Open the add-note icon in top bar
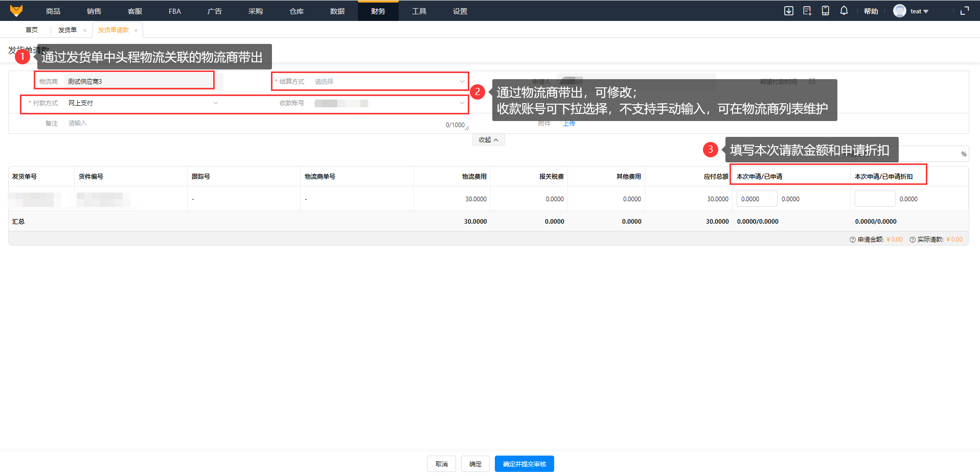980x476 pixels. click(x=807, y=11)
